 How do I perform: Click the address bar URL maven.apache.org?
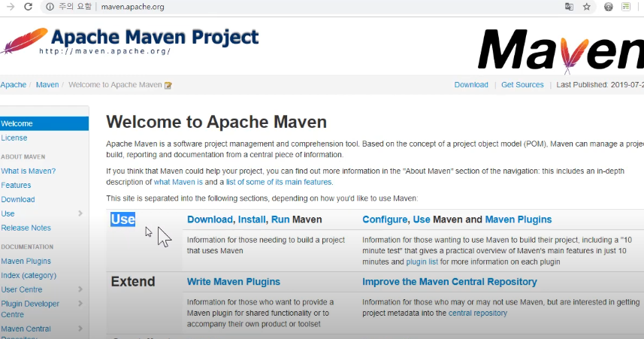click(133, 7)
